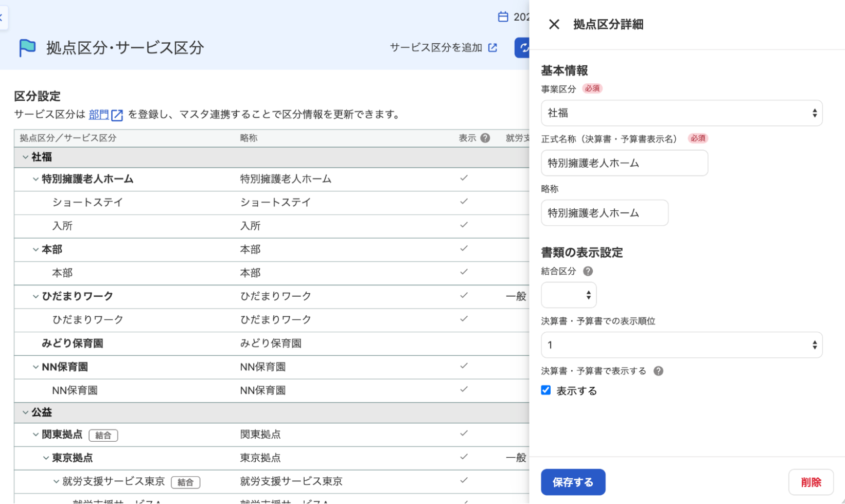Open help icon next to 結合区分
This screenshot has height=504, width=845.
point(588,271)
